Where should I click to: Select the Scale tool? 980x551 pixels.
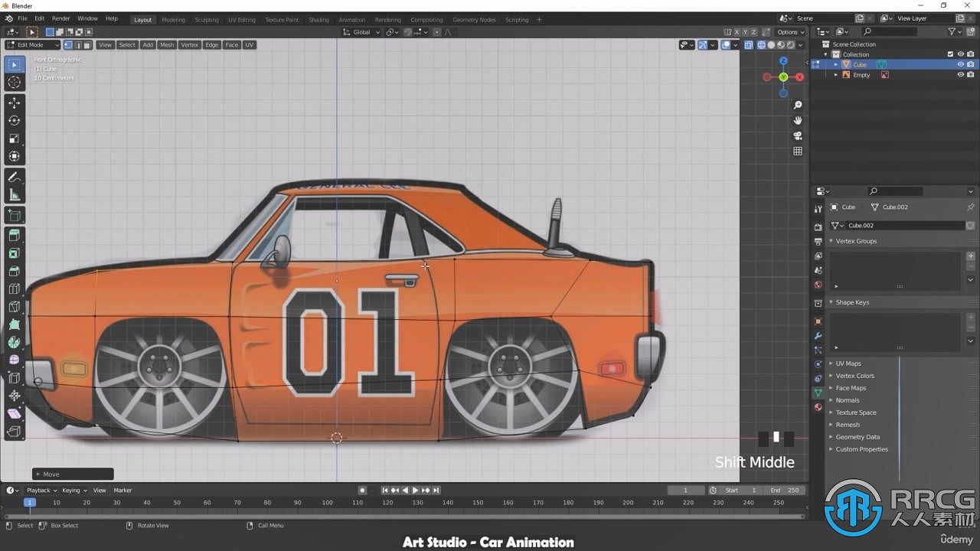pos(14,139)
